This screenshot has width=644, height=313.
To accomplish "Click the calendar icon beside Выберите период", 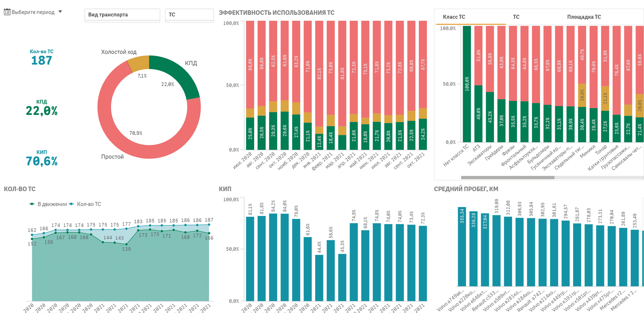I will 7,12.
